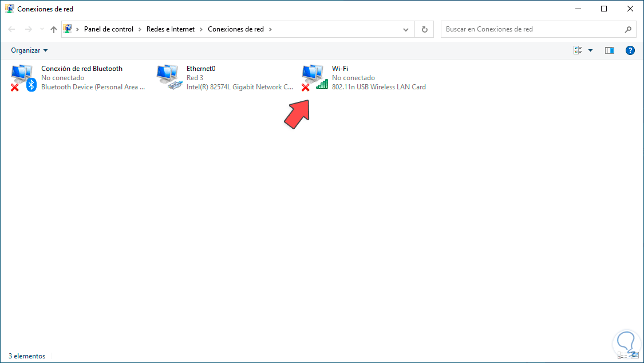The height and width of the screenshot is (363, 644).
Task: Expand the address bar history dropdown
Action: pos(406,29)
